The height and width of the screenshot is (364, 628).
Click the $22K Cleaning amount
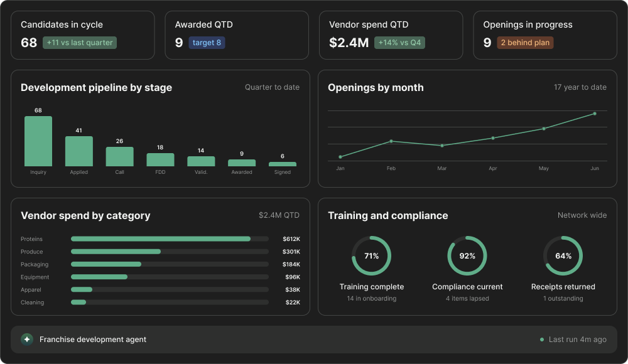pyautogui.click(x=293, y=302)
